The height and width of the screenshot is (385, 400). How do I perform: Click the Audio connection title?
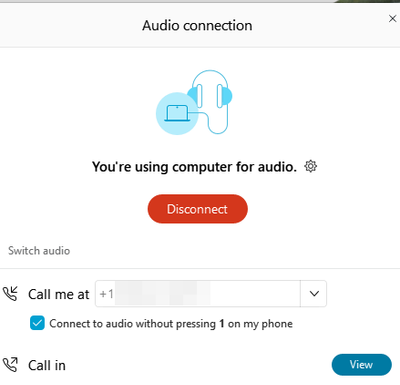pos(197,26)
